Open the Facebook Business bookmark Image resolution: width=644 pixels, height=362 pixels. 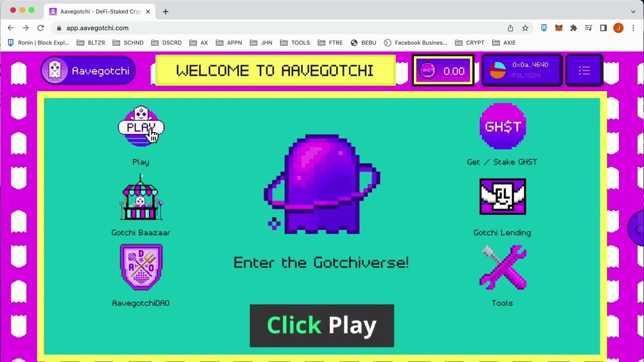[x=416, y=43]
